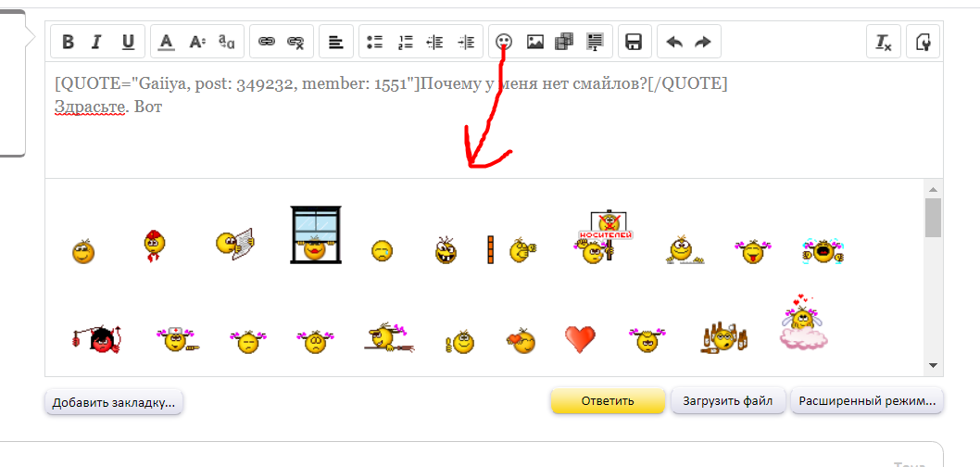Toggle underline formatting

(x=128, y=42)
